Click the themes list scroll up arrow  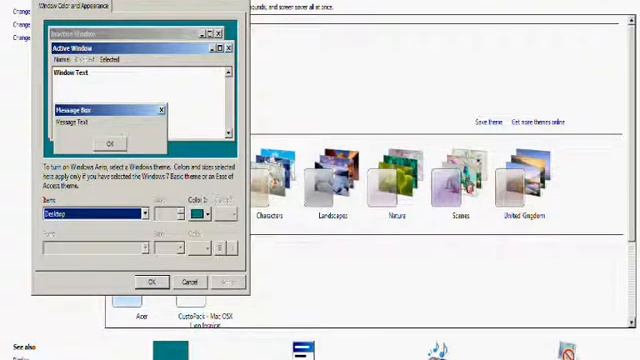[x=632, y=19]
